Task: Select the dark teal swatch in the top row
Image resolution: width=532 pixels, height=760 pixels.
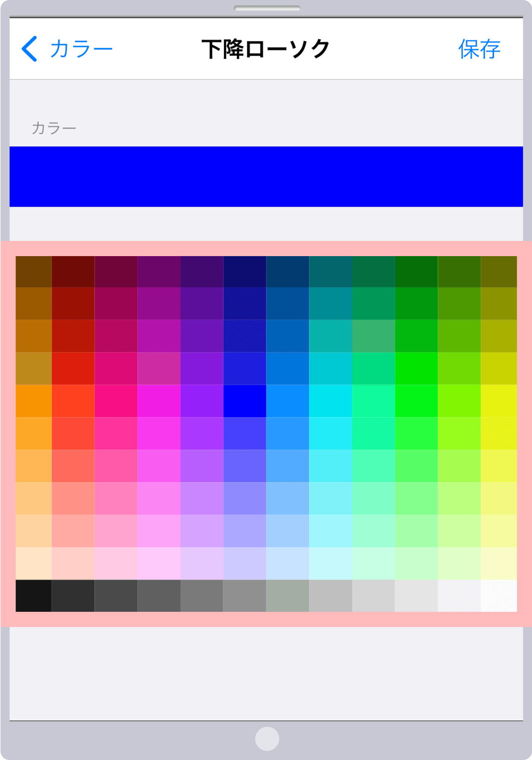Action: (330, 272)
